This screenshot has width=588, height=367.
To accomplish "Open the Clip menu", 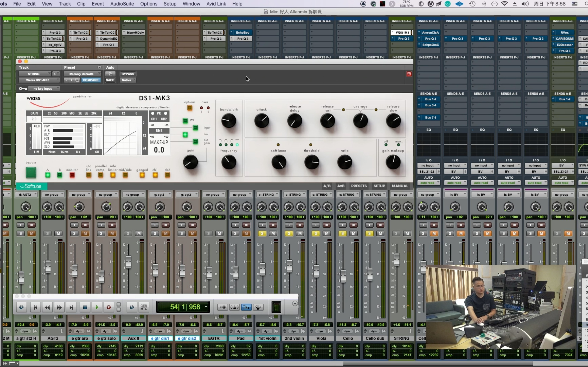I will click(x=81, y=4).
